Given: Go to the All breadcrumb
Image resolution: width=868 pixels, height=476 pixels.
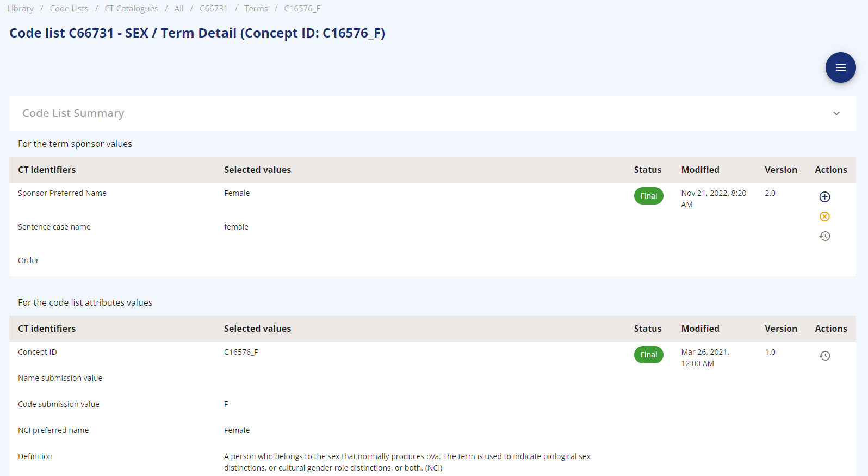Looking at the screenshot, I should tap(179, 9).
